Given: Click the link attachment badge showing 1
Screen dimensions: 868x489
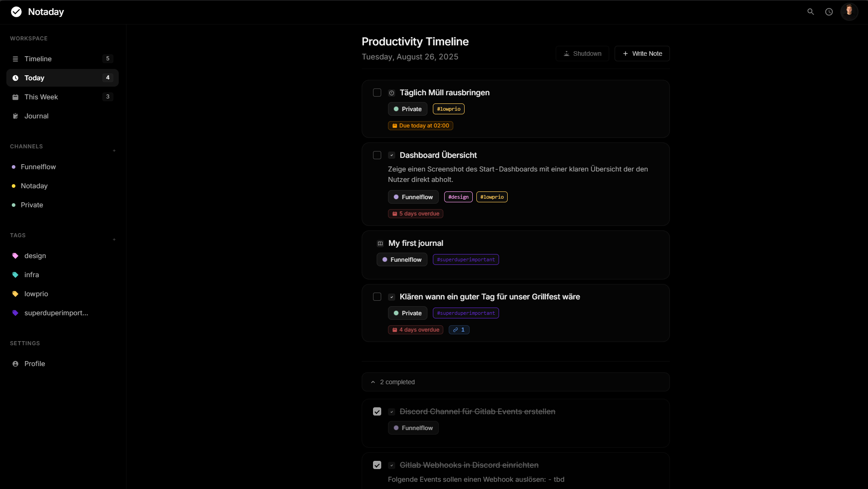Looking at the screenshot, I should tap(459, 330).
